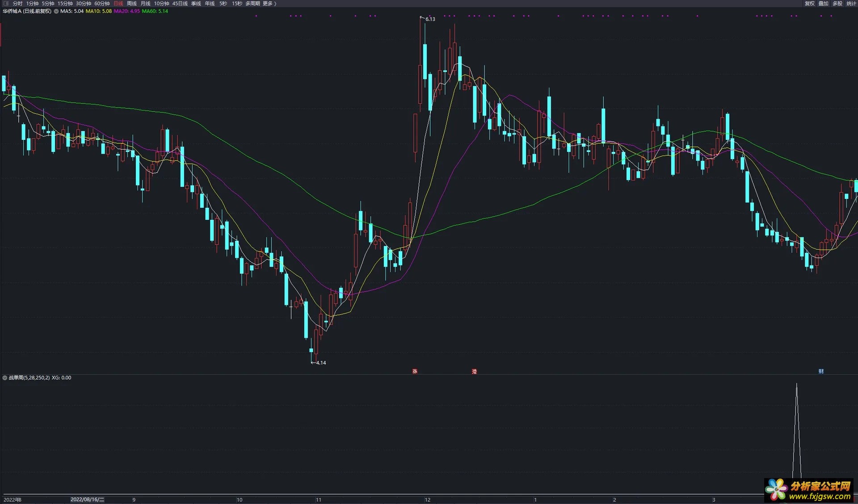The image size is (858, 504).
Task: Switch to 年线 yearly chart
Action: tap(210, 4)
